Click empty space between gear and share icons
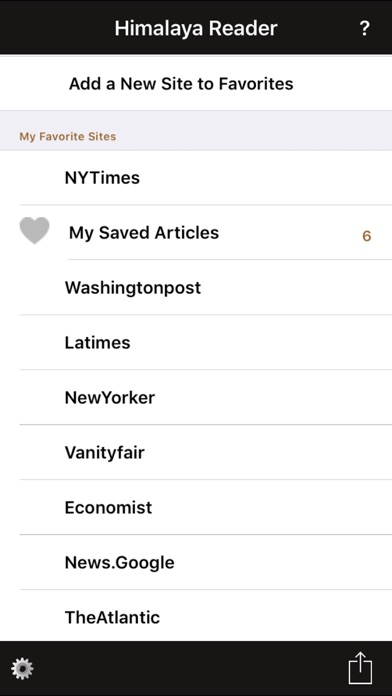Screen dimensions: 392x696 click(191, 668)
